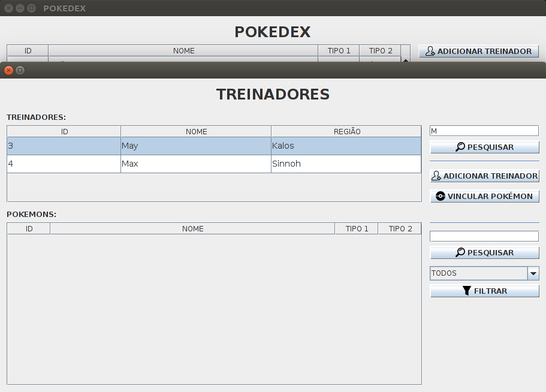Click the search field containing the letter M
The image size is (546, 392).
(x=484, y=130)
